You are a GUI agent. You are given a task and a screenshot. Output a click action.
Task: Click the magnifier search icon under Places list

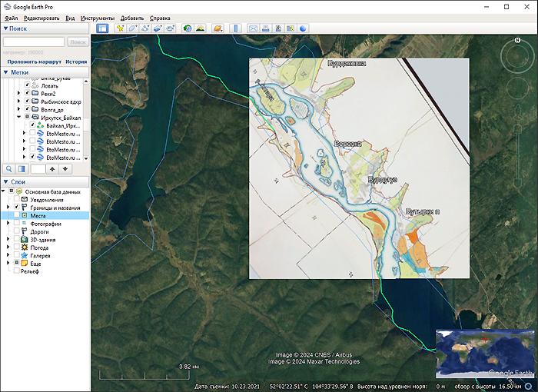click(x=9, y=169)
